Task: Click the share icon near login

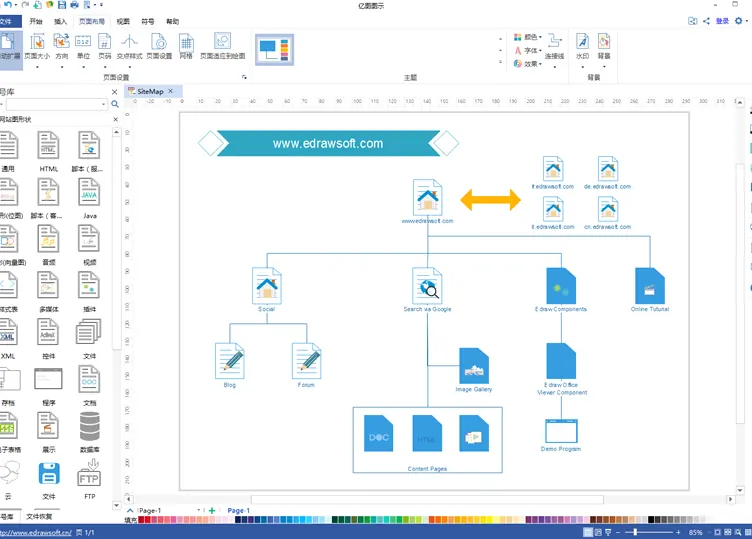Action: 706,21
